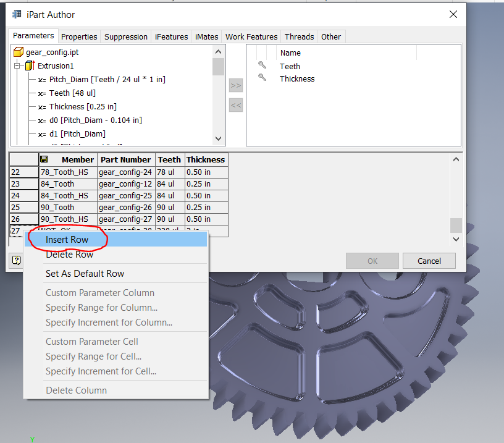Click the parameter icon for d0
Image resolution: width=504 pixels, height=443 pixels.
tap(42, 121)
